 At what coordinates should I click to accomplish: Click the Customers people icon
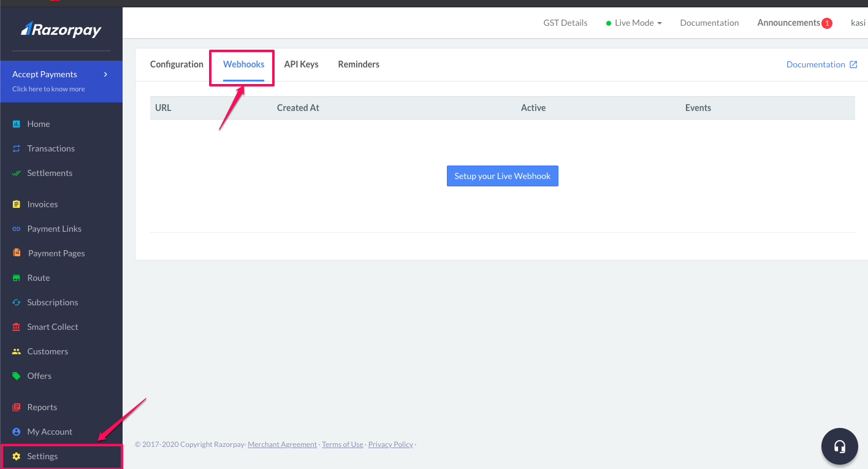(x=17, y=351)
